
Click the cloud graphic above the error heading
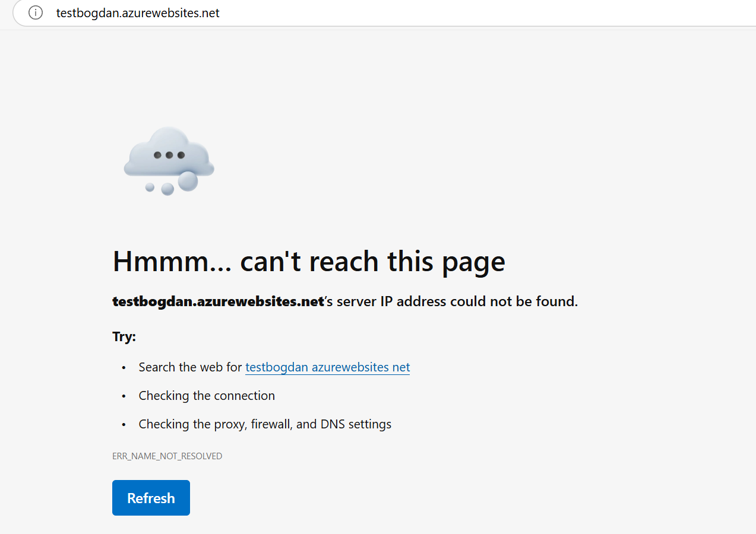[169, 160]
